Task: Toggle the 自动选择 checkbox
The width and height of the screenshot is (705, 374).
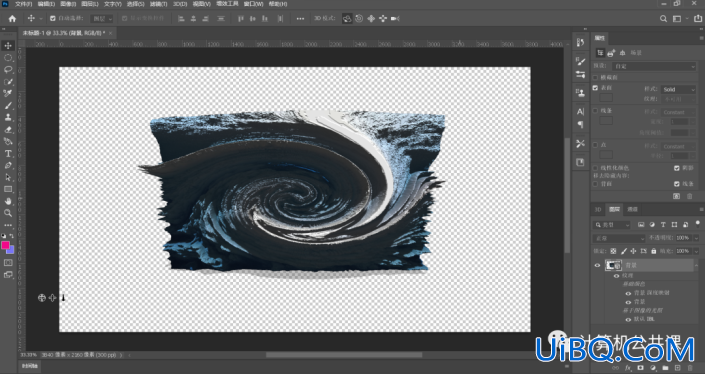Action: (53, 18)
